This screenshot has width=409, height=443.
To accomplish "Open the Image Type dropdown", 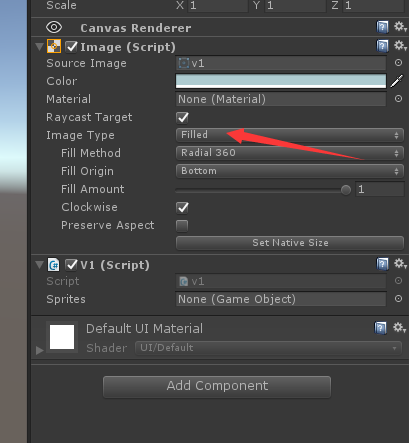I will tap(290, 135).
